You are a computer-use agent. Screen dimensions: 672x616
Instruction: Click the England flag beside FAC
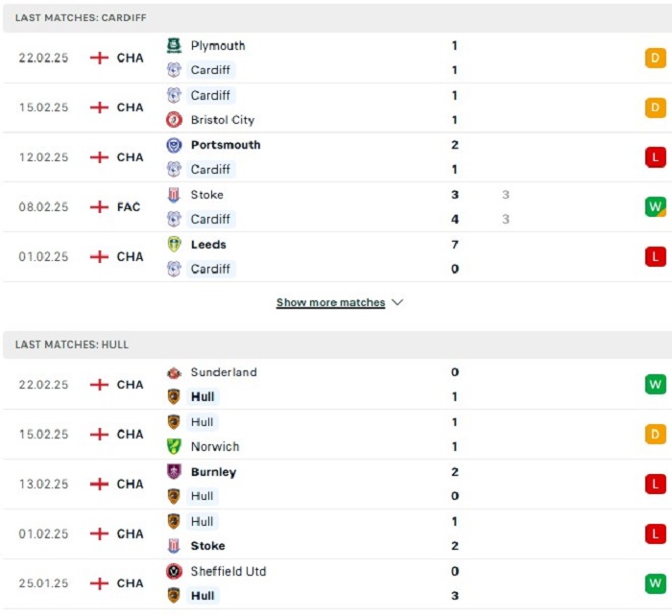[99, 207]
